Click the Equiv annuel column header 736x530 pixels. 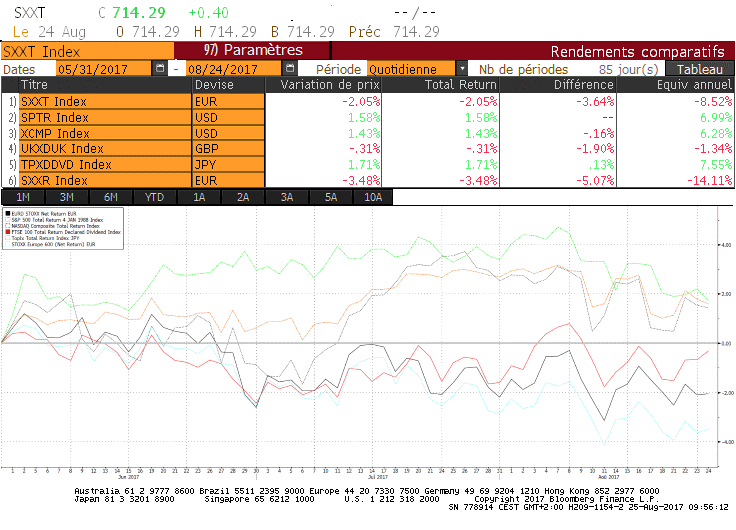pyautogui.click(x=675, y=85)
